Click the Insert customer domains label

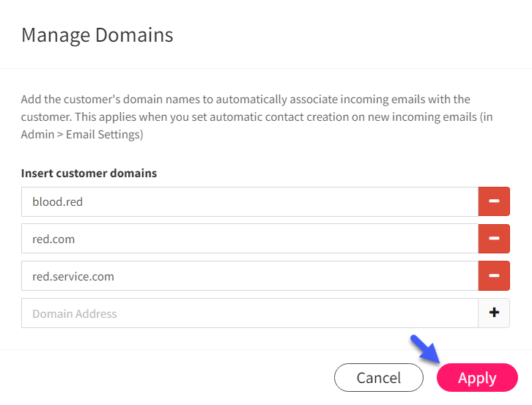[89, 173]
